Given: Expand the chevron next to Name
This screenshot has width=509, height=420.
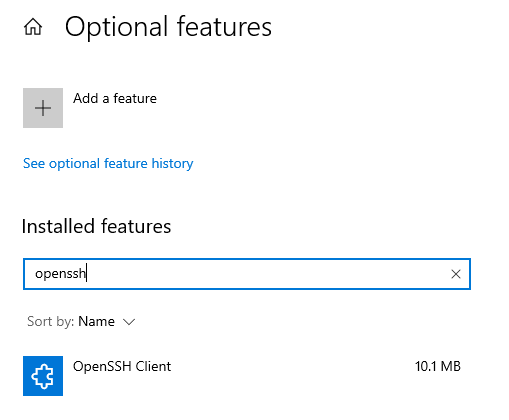Looking at the screenshot, I should pos(129,322).
